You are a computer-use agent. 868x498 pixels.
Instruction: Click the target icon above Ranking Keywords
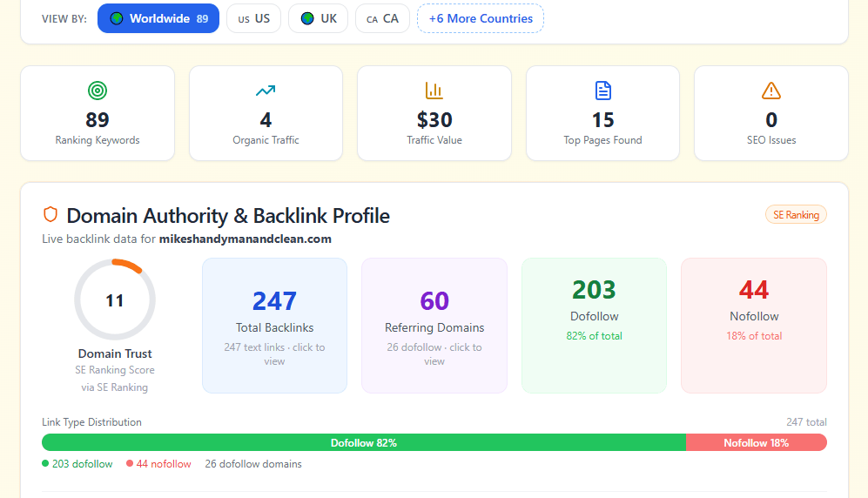point(98,91)
